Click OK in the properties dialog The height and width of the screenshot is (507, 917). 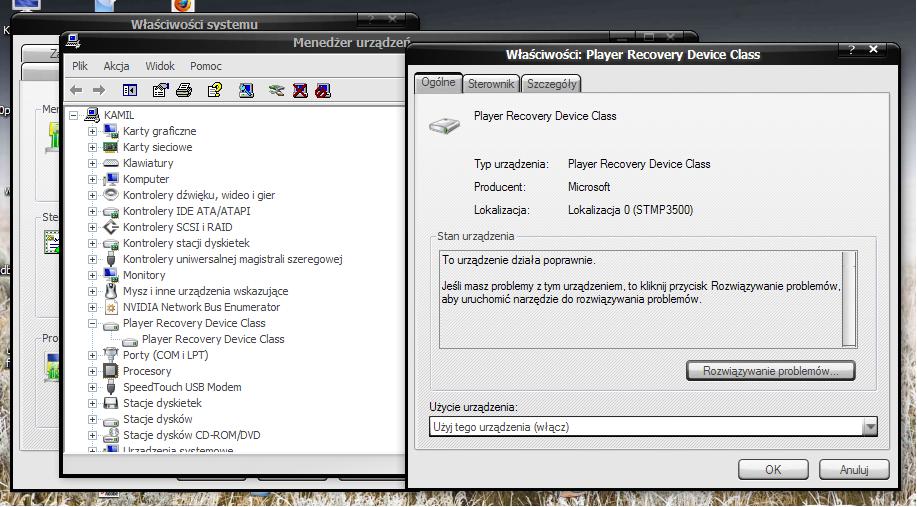(x=773, y=470)
